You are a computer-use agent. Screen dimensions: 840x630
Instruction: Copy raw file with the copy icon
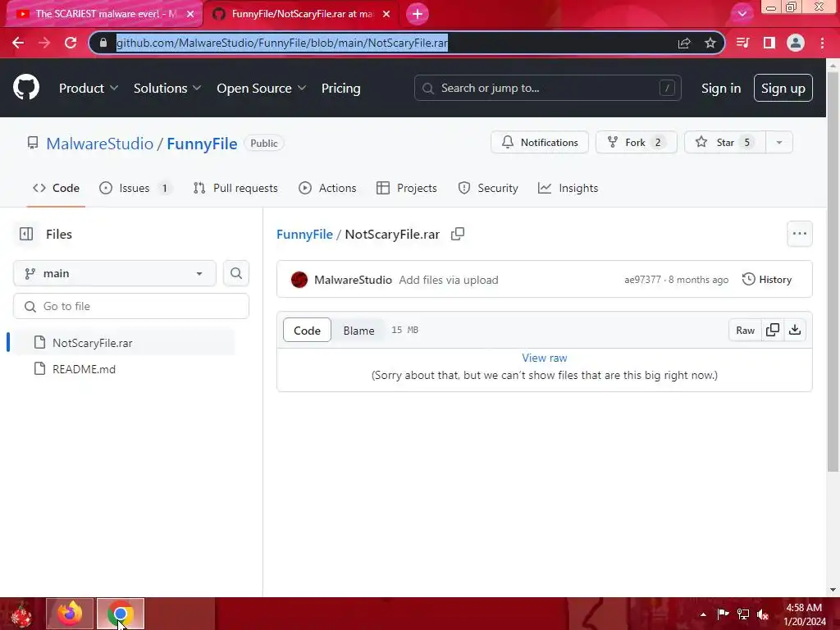pyautogui.click(x=773, y=330)
